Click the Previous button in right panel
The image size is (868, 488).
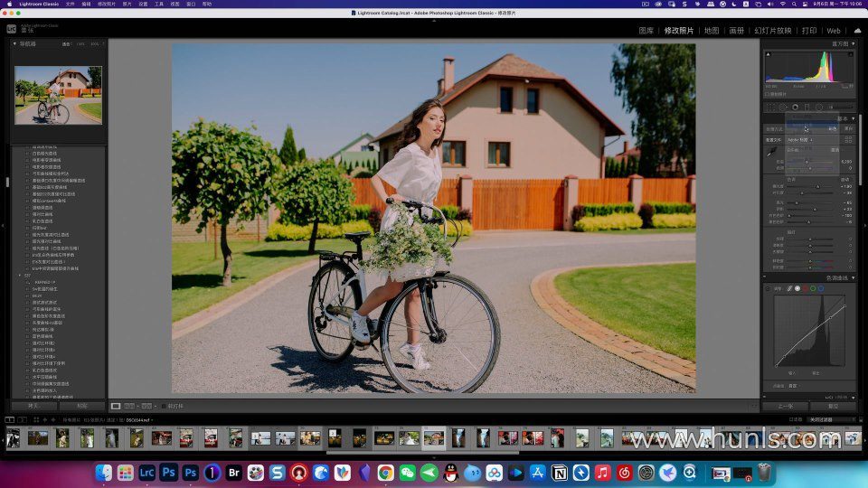click(x=786, y=406)
